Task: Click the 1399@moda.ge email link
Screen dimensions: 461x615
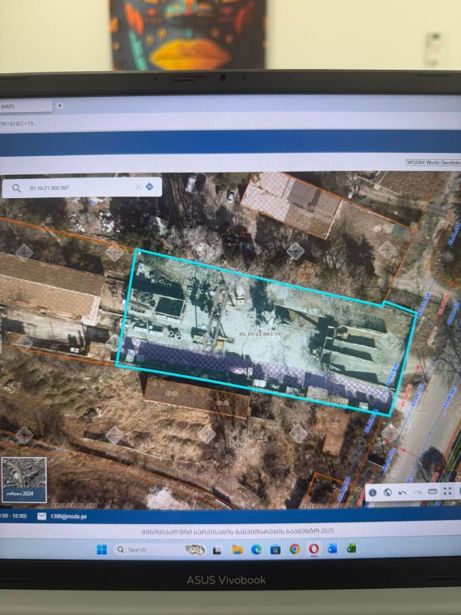Action: 68,516
